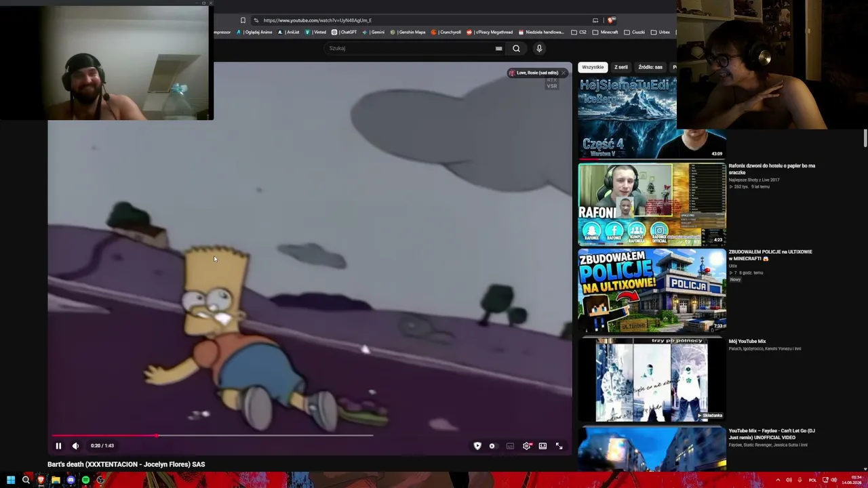Click the video title "Bart's death" text

click(x=126, y=464)
